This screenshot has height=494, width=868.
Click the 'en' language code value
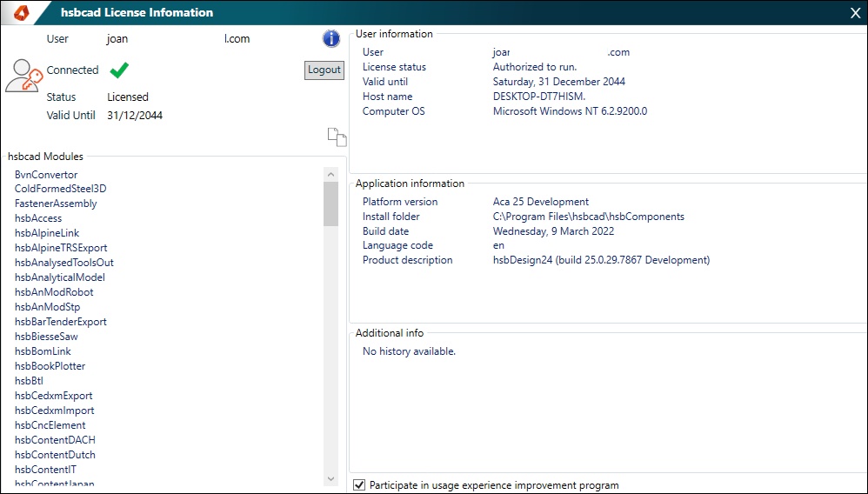(498, 245)
